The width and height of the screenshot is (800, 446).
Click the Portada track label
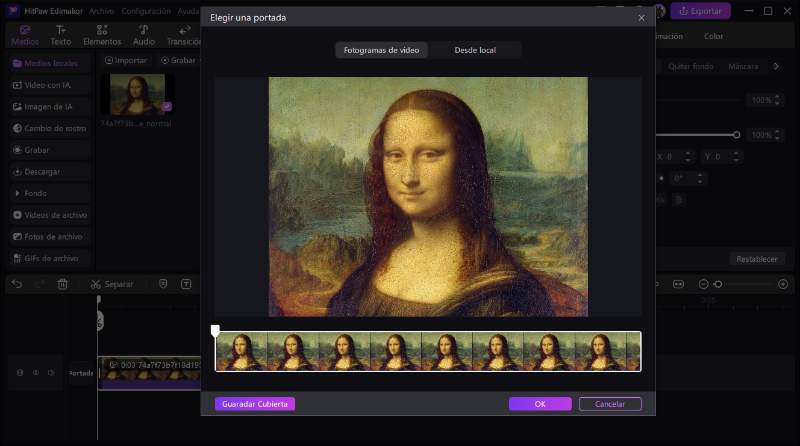tap(81, 373)
